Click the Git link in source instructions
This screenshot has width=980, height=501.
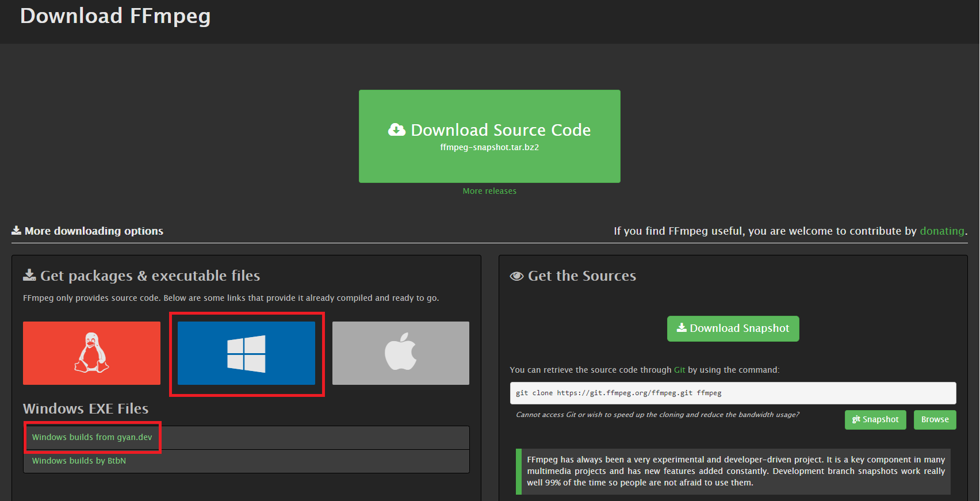679,370
